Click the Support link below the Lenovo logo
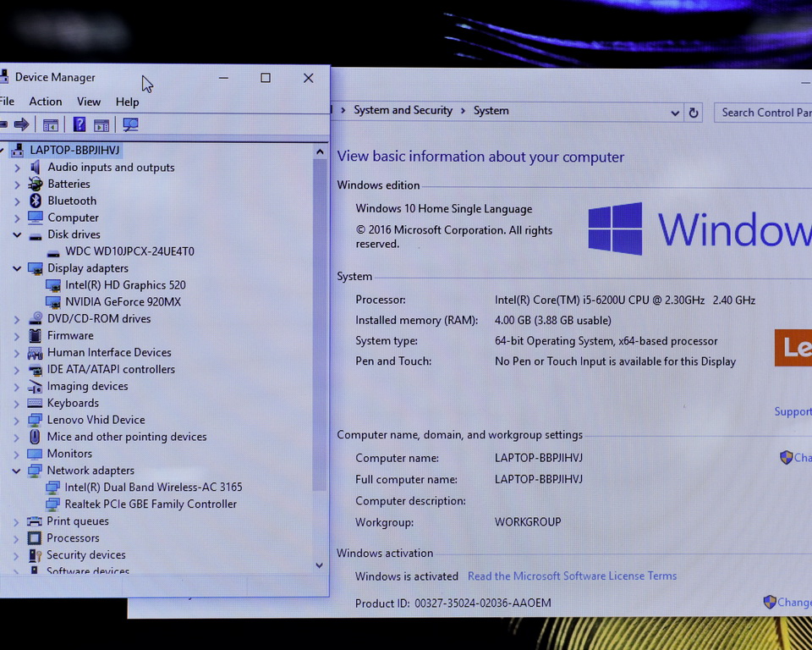Viewport: 812px width, 650px height. click(x=793, y=411)
